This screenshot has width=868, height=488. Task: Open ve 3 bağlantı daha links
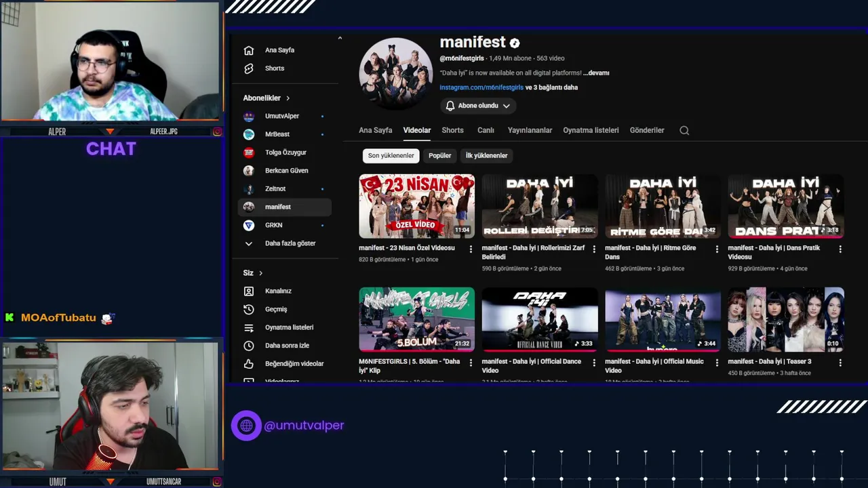(x=552, y=87)
